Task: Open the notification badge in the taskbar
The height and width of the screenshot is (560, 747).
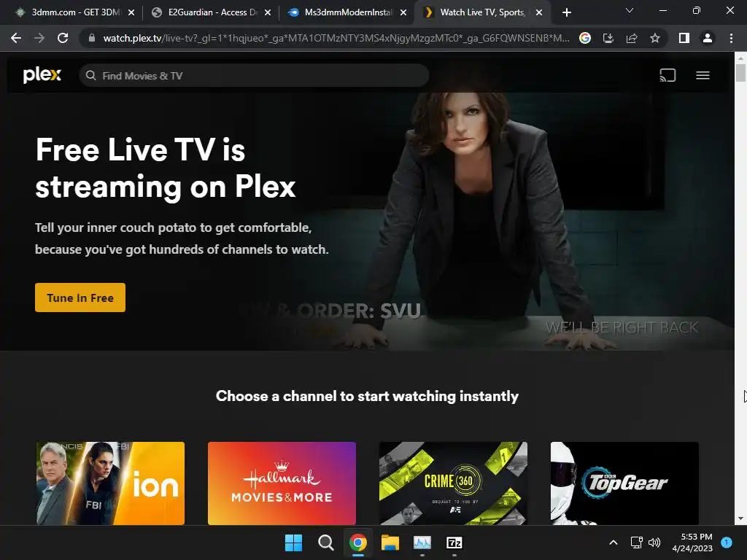Action: [727, 542]
